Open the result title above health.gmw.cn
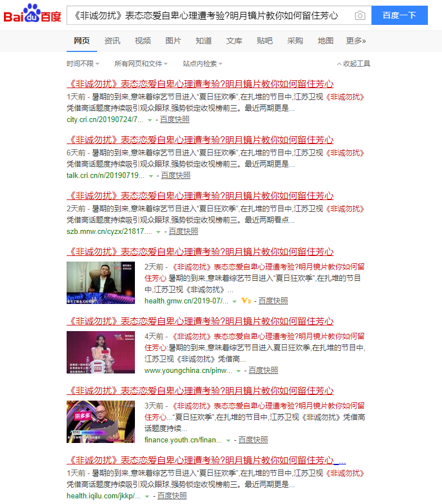Screen dimensions: 442x504 200,251
